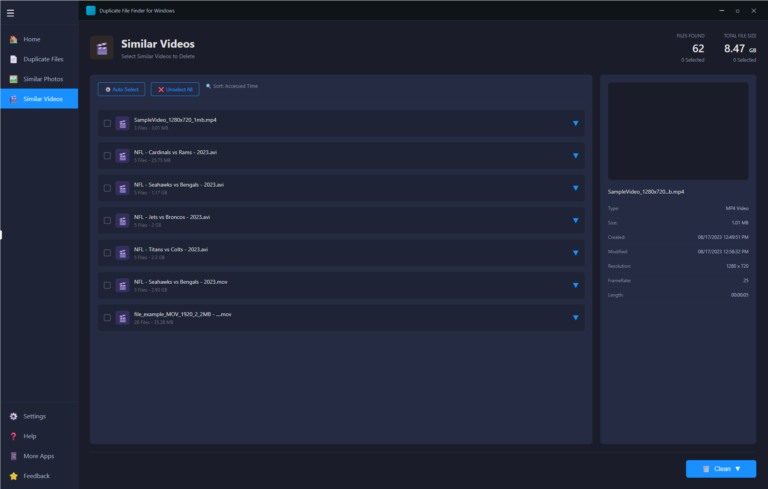Click video icon for Cardinals vs Rams

point(122,156)
